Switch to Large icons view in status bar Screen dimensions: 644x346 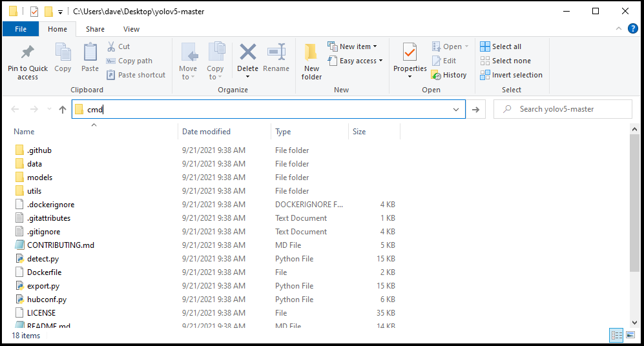pos(630,335)
